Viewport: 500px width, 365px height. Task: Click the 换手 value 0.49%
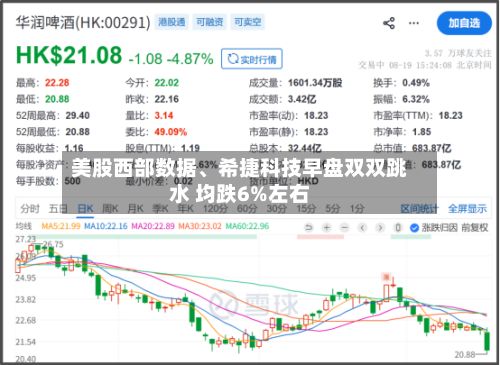416,83
